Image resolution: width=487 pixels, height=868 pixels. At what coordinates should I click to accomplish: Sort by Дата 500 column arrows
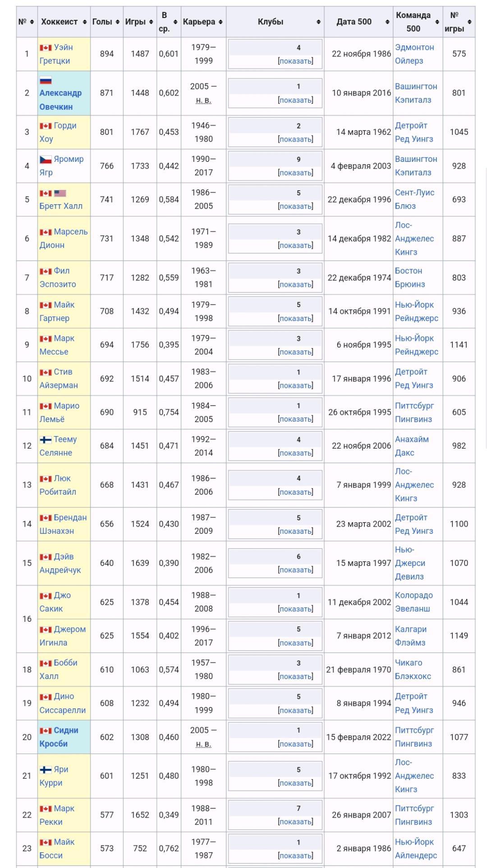[387, 22]
